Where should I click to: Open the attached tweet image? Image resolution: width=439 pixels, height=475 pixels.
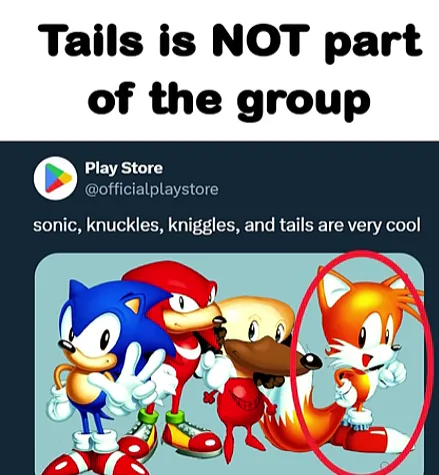229,364
